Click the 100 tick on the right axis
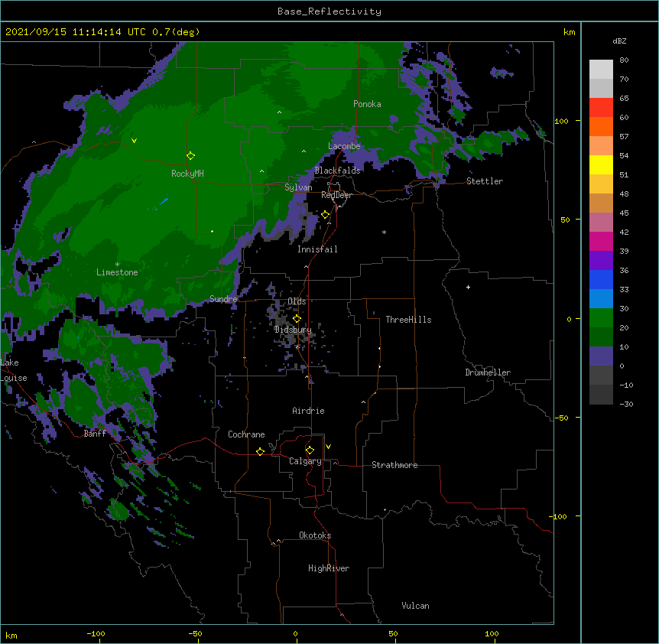This screenshot has width=659, height=644. (561, 121)
